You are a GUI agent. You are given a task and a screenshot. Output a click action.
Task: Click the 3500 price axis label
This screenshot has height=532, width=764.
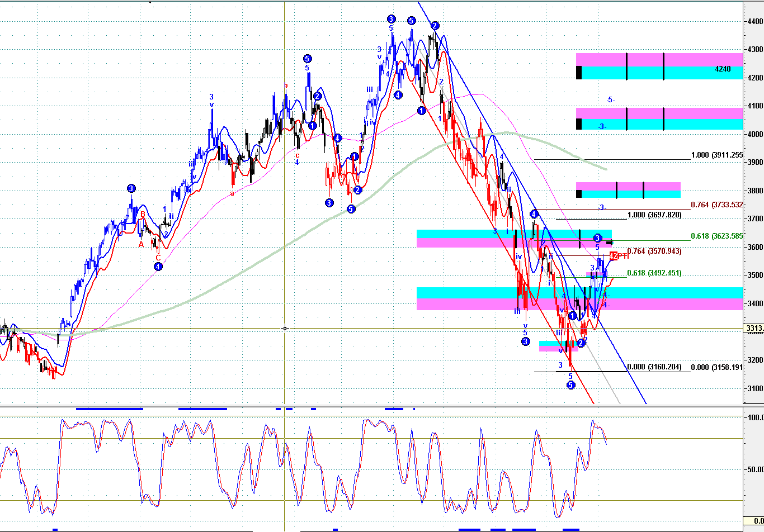pyautogui.click(x=755, y=275)
